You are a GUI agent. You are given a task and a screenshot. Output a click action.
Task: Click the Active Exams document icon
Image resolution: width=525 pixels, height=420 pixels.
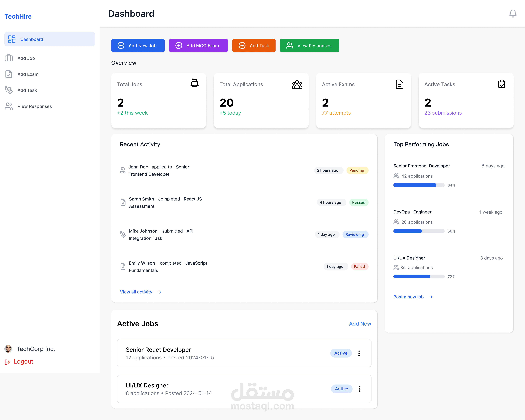click(x=399, y=84)
